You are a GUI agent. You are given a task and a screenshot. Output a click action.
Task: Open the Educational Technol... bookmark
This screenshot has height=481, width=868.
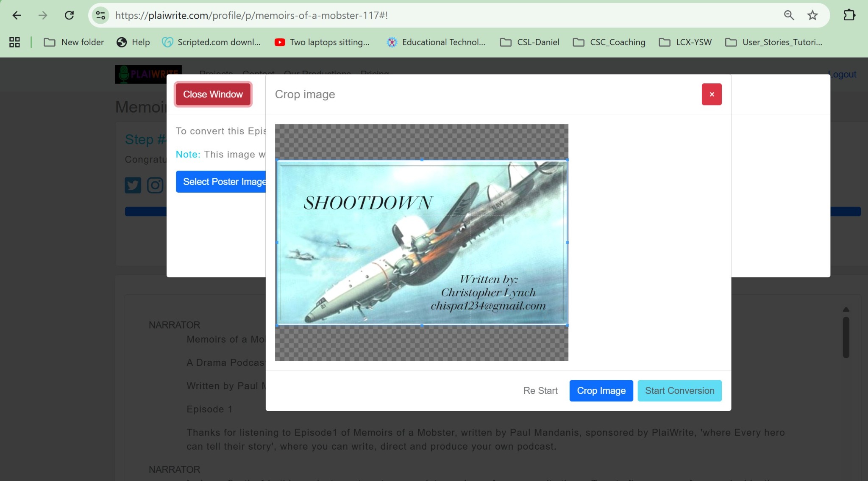[436, 42]
